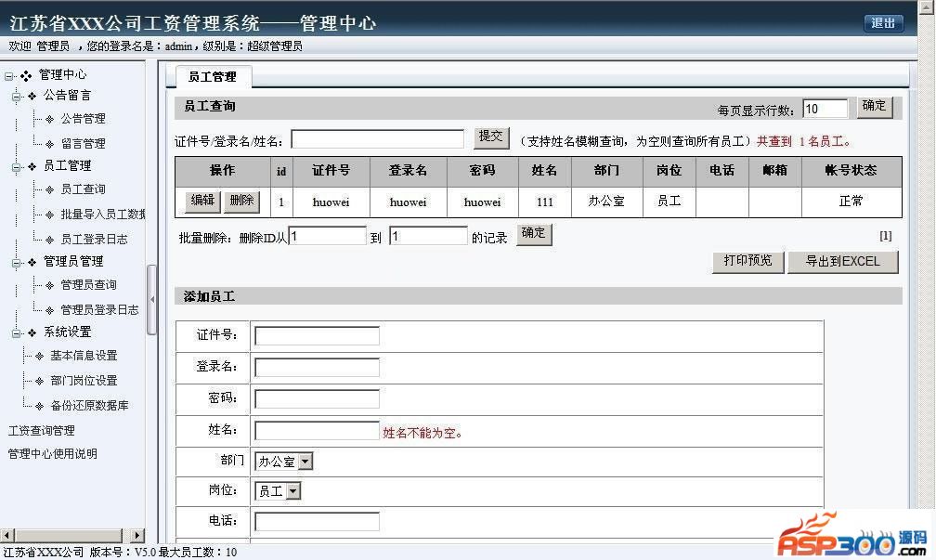The width and height of the screenshot is (936, 560).
Task: Open 公告管理 in the sidebar
Action: [x=83, y=119]
